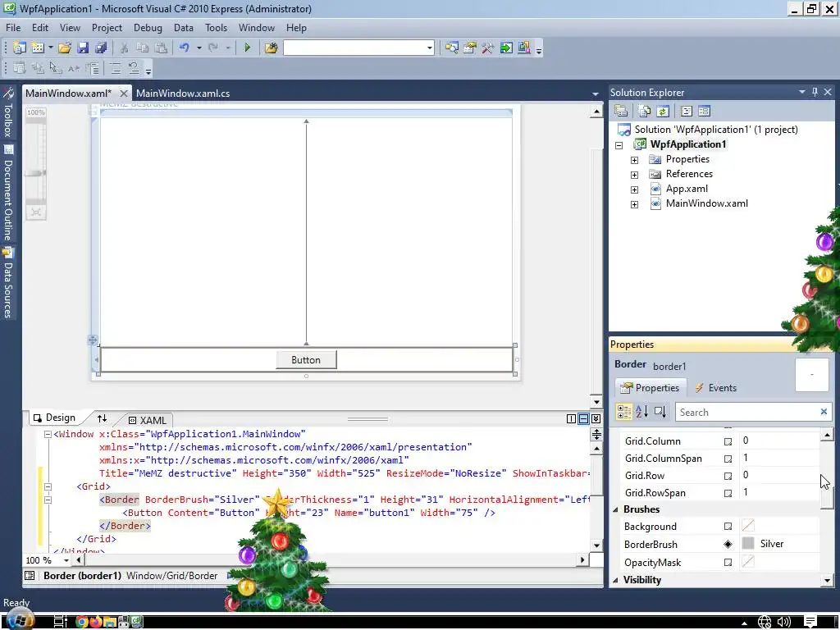This screenshot has width=840, height=630.
Task: Open the undo history dropdown arrow
Action: click(x=199, y=48)
